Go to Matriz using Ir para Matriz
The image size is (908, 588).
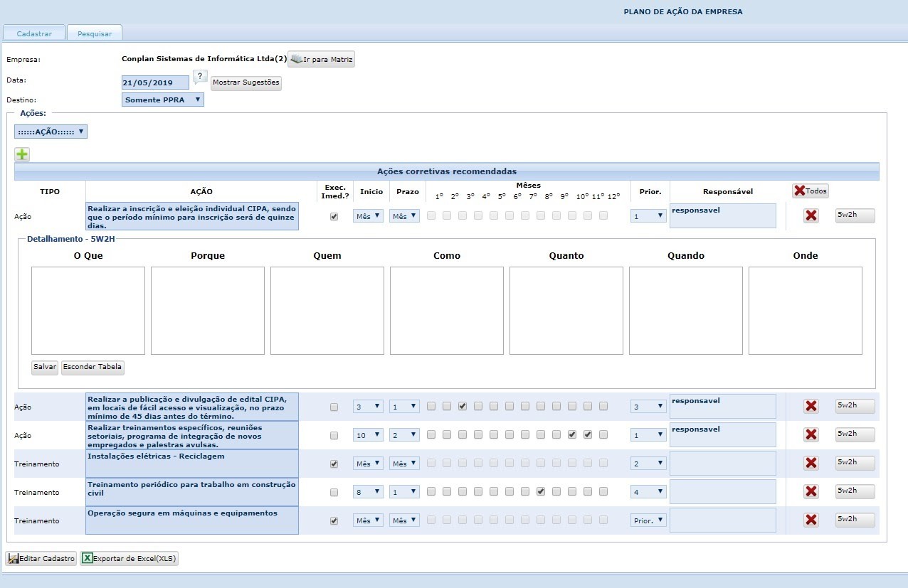point(322,59)
